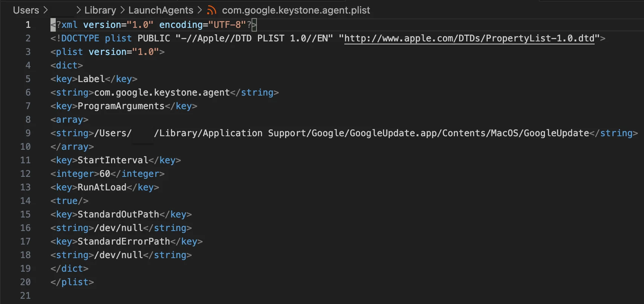Click the RunAtLoad key text

pos(102,187)
